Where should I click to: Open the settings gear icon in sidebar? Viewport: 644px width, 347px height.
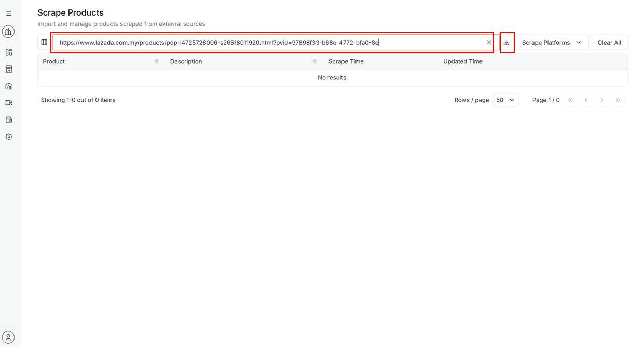tap(8, 137)
